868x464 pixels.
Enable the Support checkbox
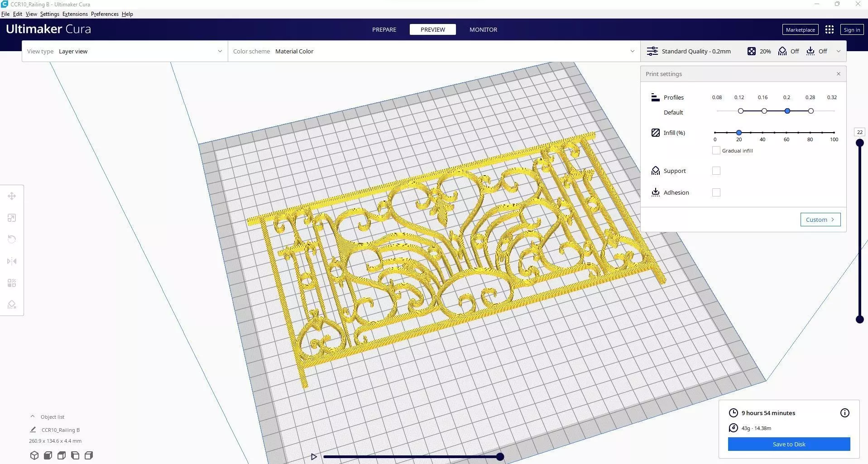(716, 171)
